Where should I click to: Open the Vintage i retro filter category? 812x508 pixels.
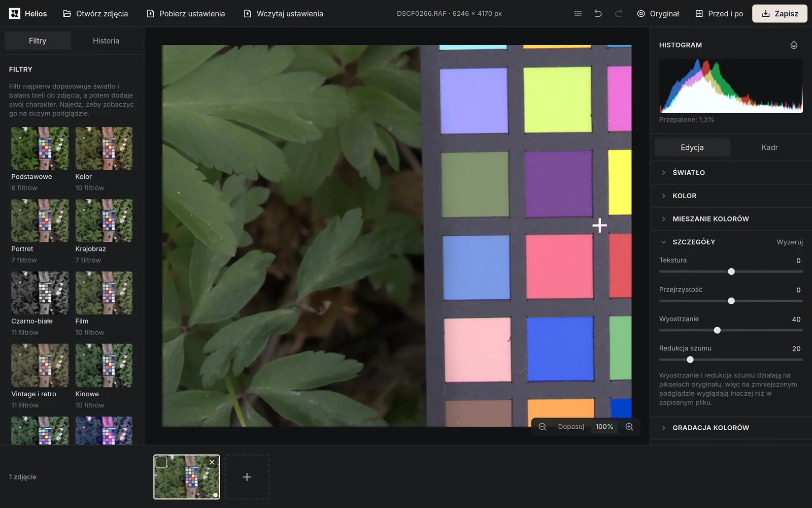pyautogui.click(x=40, y=376)
